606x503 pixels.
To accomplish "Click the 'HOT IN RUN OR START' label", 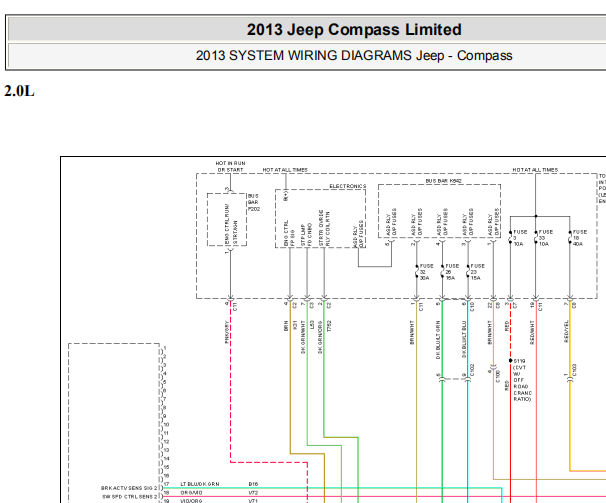I will [230, 167].
